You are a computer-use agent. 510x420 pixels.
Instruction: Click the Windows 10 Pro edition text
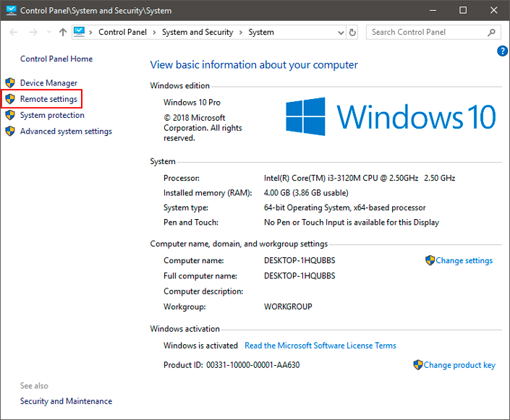(x=192, y=103)
